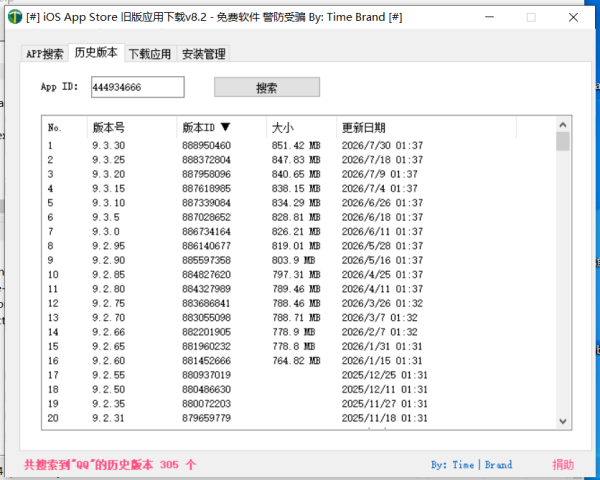Click version ID 887958096
The width and height of the screenshot is (600, 480).
pos(207,174)
